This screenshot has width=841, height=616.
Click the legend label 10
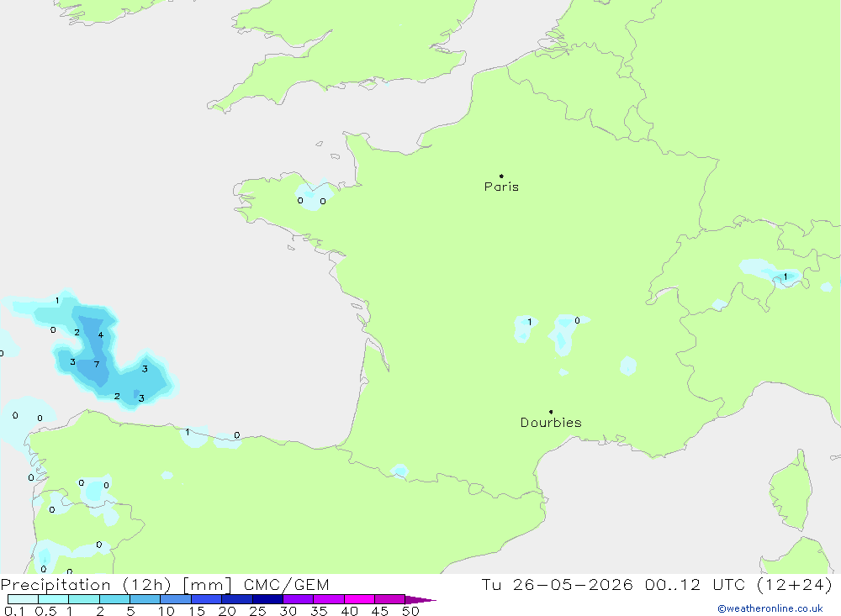click(x=166, y=611)
